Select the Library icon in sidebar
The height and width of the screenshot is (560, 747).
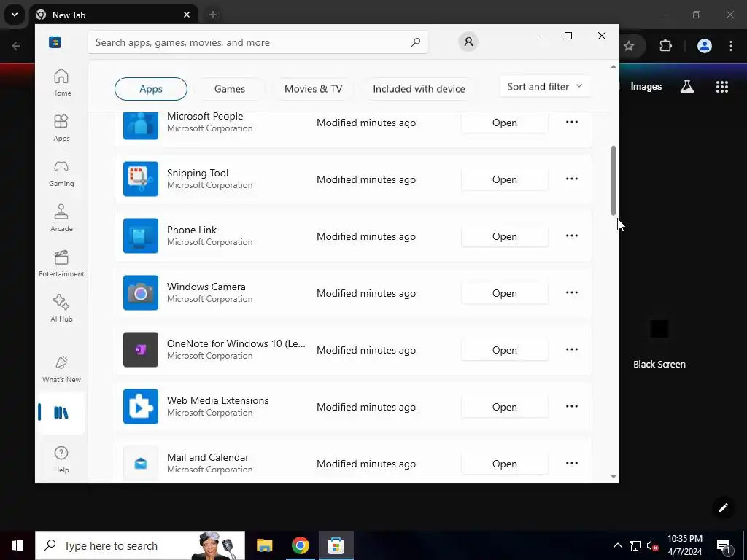click(61, 413)
